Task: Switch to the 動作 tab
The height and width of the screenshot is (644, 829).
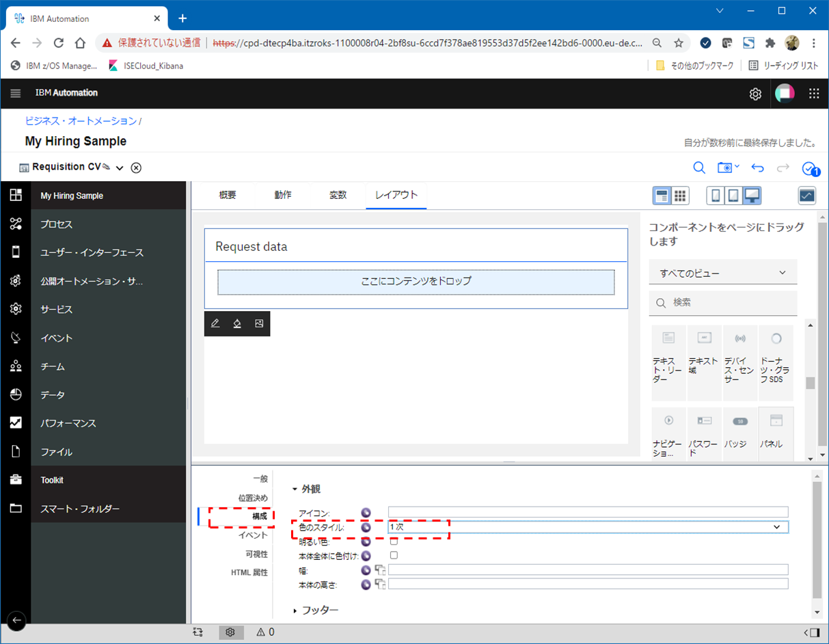Action: (283, 195)
